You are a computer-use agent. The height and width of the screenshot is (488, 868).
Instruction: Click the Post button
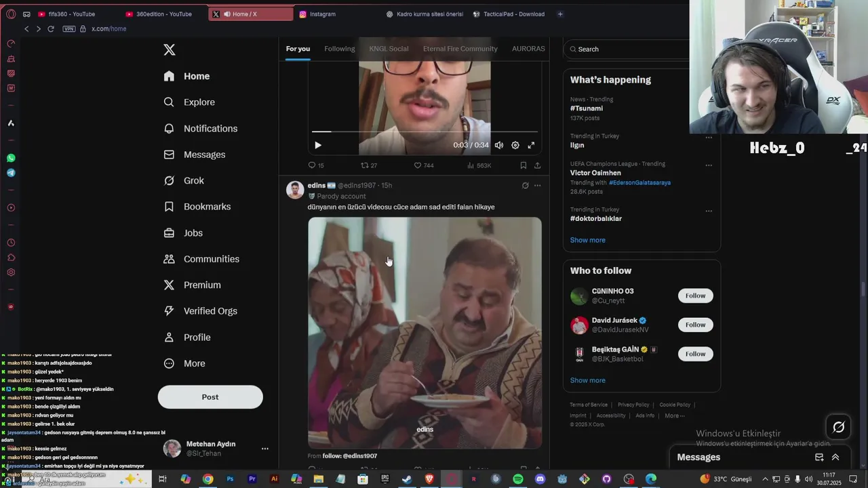click(x=210, y=397)
